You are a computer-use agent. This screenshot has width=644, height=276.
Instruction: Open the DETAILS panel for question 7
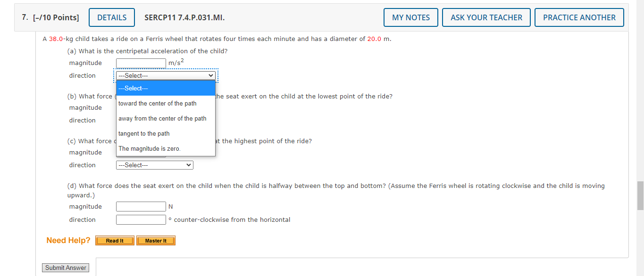tap(111, 17)
